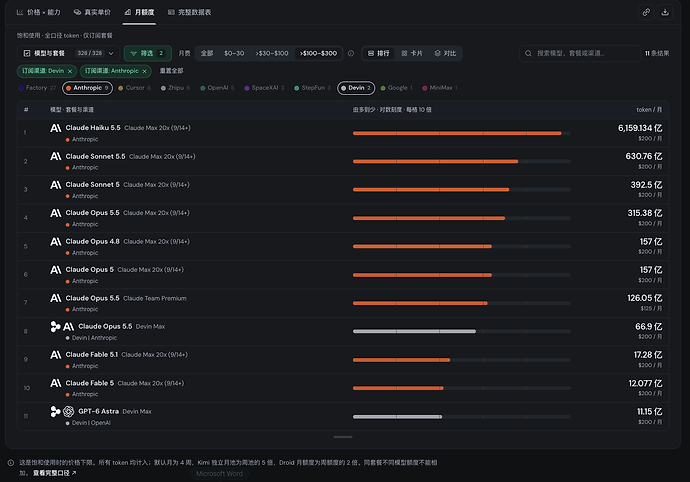The width and height of the screenshot is (690, 482).
Task: Open the 查看完整口径 link
Action: coord(55,473)
